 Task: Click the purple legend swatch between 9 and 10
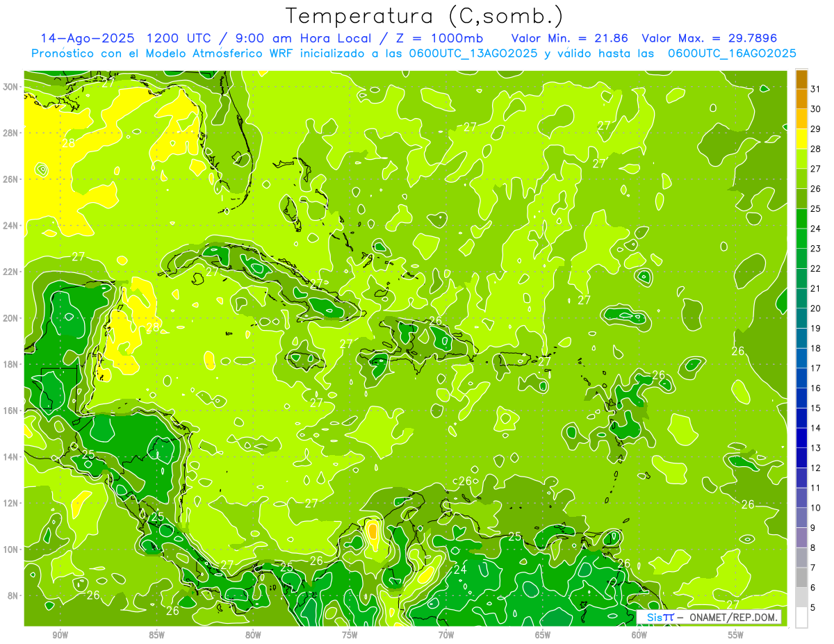pyautogui.click(x=801, y=518)
